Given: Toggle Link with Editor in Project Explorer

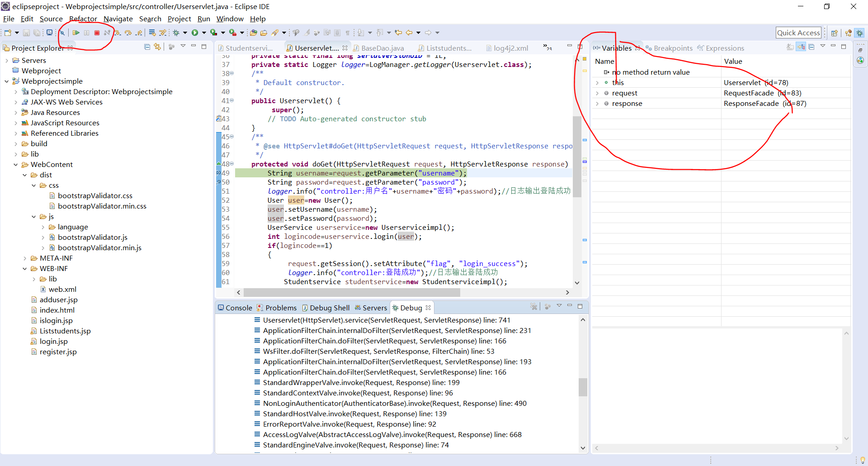Looking at the screenshot, I should [x=157, y=47].
